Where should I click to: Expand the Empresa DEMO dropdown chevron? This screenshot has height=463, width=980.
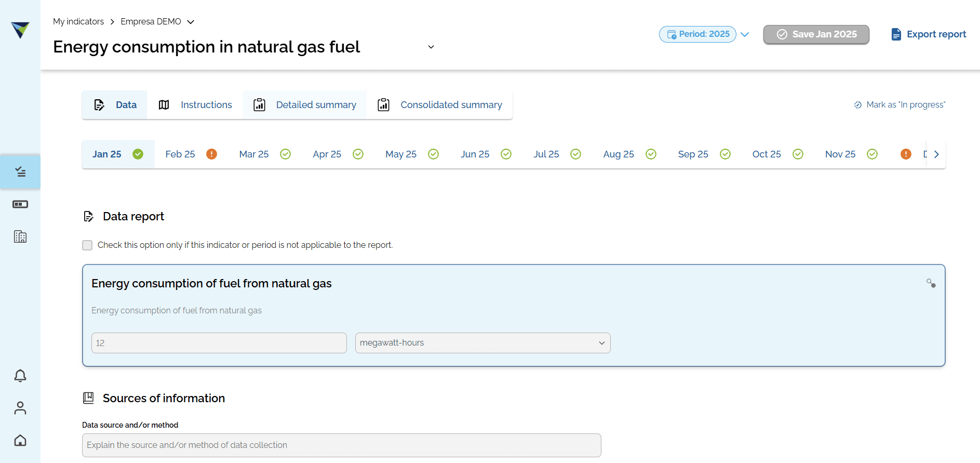[191, 22]
